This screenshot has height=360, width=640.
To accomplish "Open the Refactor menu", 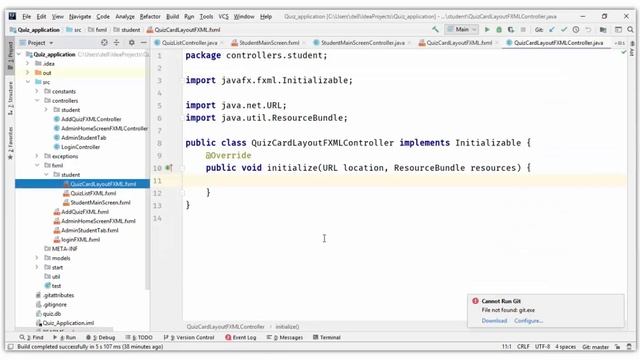I will (150, 16).
